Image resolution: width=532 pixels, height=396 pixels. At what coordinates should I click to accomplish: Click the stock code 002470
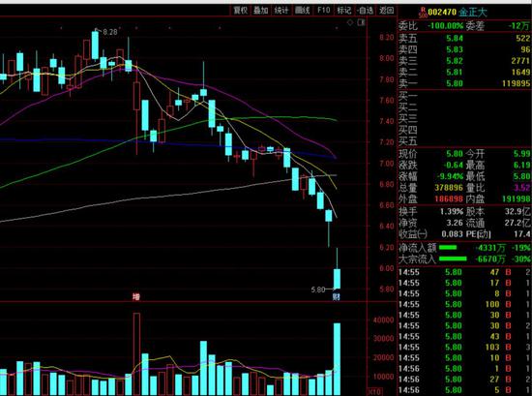(442, 13)
